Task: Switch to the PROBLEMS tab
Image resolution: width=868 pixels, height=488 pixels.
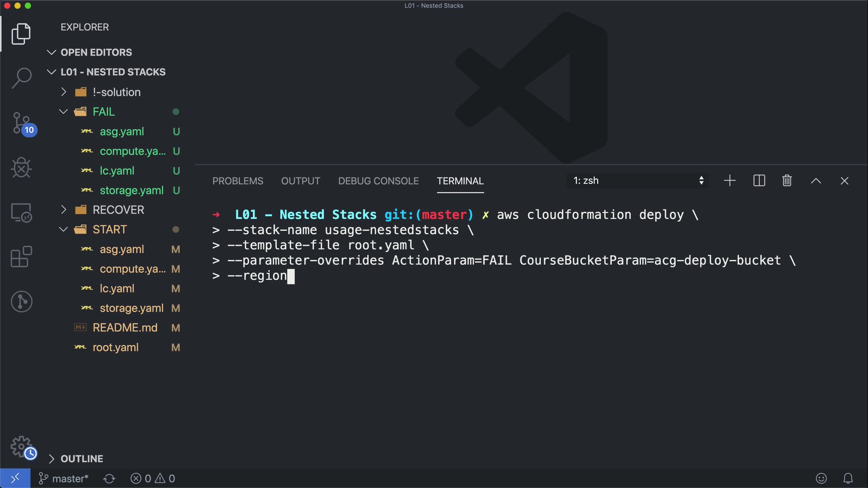Action: click(237, 181)
